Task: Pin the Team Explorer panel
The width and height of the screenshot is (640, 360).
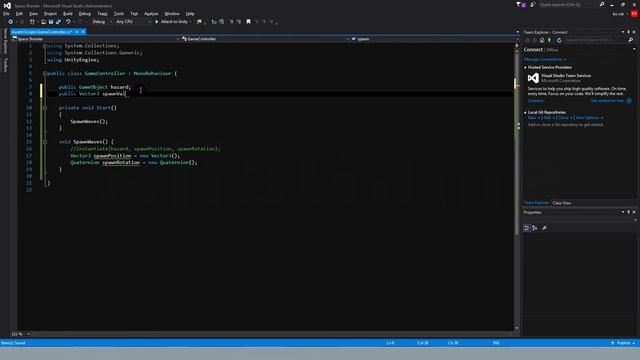Action: (629, 32)
